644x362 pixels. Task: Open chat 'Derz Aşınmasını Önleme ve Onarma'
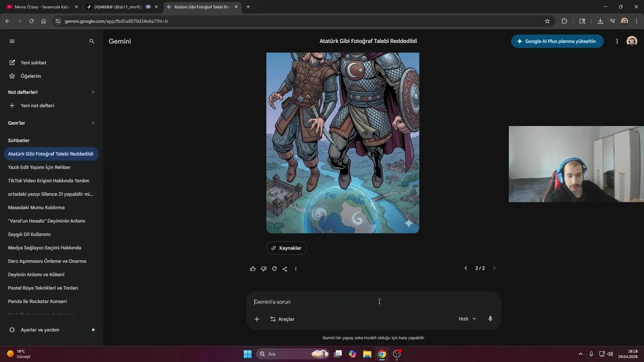pyautogui.click(x=50, y=261)
